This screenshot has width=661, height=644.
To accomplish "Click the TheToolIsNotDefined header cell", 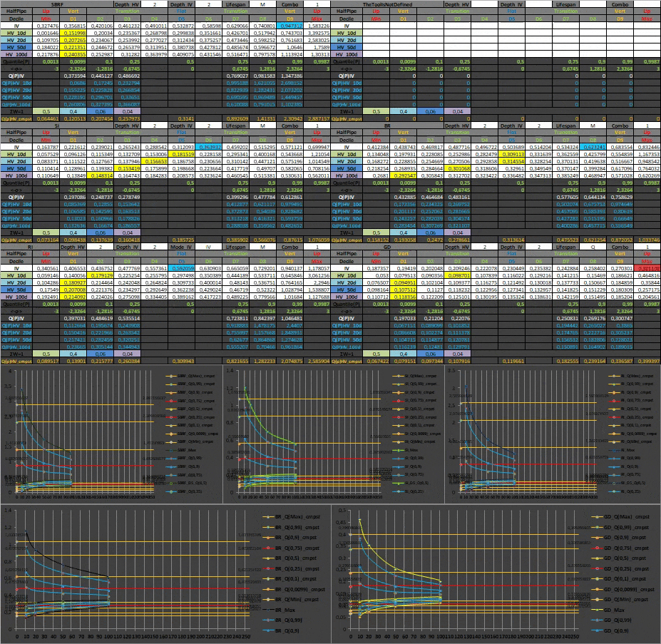I will (x=387, y=4).
